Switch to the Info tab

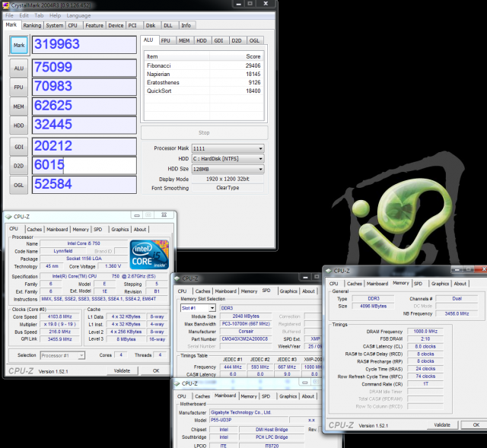coord(186,25)
